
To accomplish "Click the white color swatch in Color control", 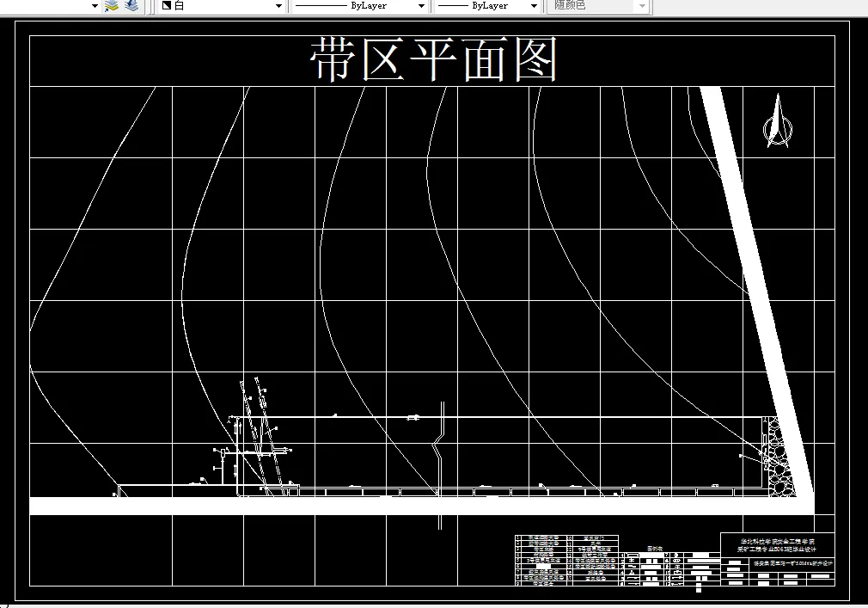I will [166, 6].
